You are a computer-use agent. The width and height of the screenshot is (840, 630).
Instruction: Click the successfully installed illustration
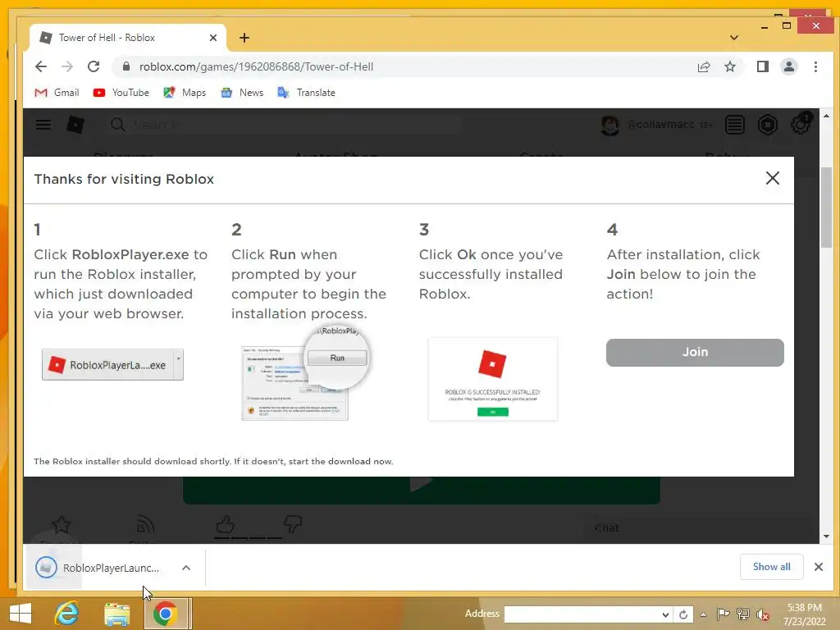coord(493,379)
